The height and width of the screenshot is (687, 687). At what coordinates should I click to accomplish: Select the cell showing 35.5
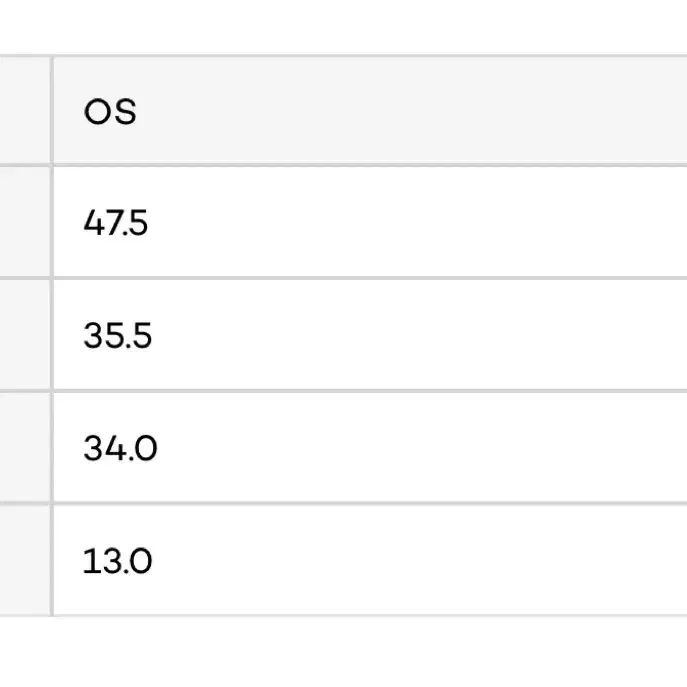[370, 335]
